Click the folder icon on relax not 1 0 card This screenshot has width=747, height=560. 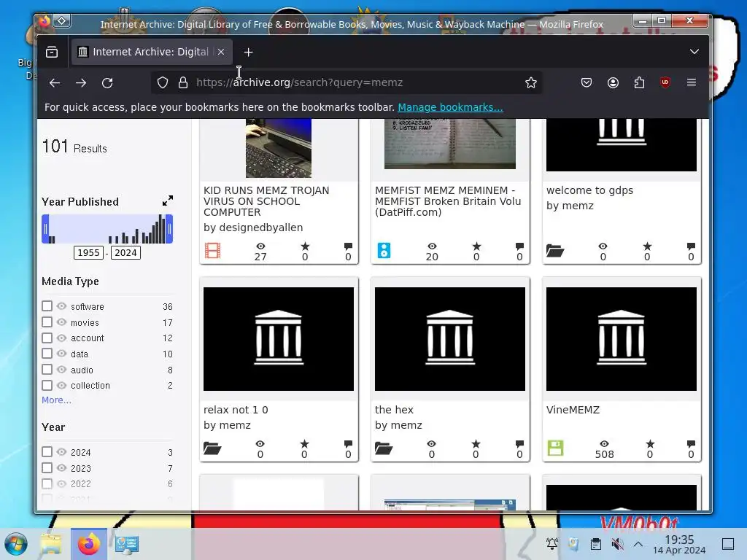212,448
